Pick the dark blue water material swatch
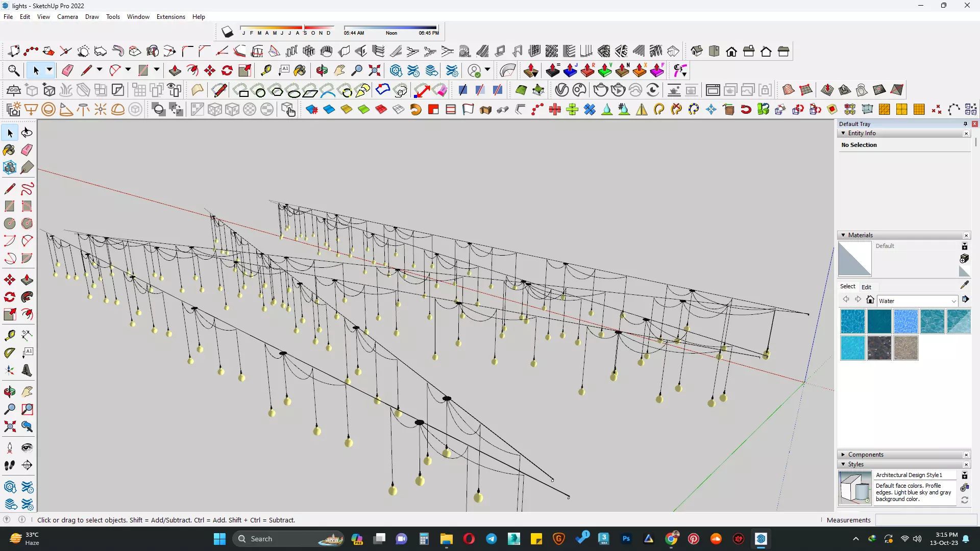This screenshot has height=551, width=980. [879, 321]
